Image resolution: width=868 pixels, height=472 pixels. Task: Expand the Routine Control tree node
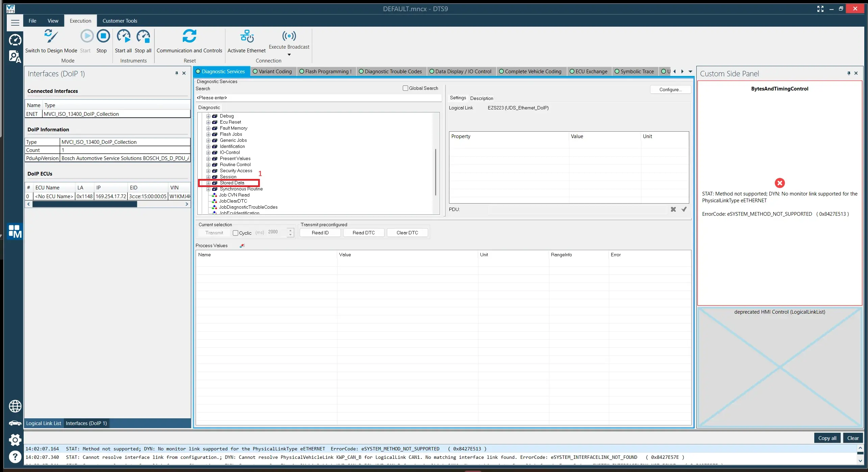pyautogui.click(x=208, y=165)
